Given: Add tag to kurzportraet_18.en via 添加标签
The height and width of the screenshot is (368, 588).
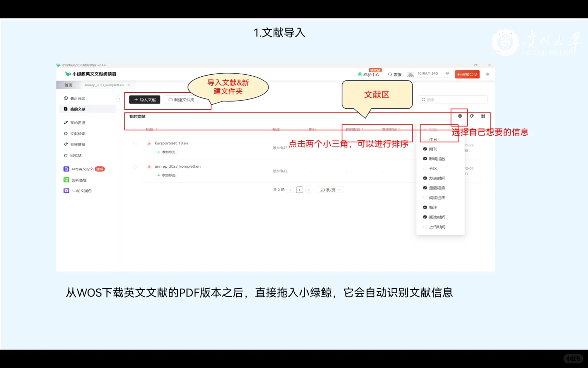Looking at the screenshot, I should [166, 152].
